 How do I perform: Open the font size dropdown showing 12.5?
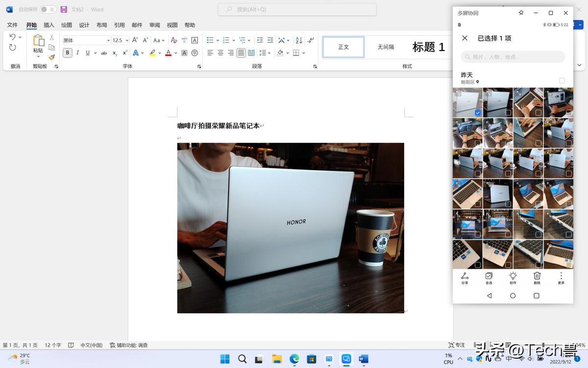tap(127, 40)
